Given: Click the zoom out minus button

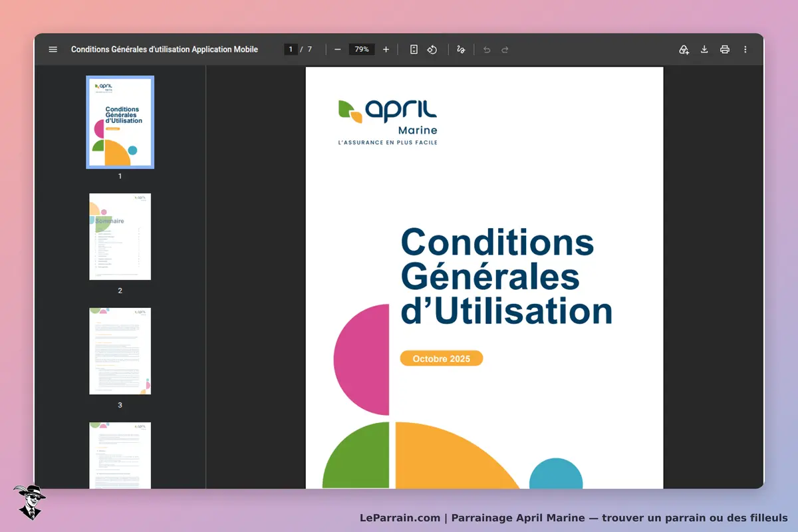Looking at the screenshot, I should click(x=338, y=49).
